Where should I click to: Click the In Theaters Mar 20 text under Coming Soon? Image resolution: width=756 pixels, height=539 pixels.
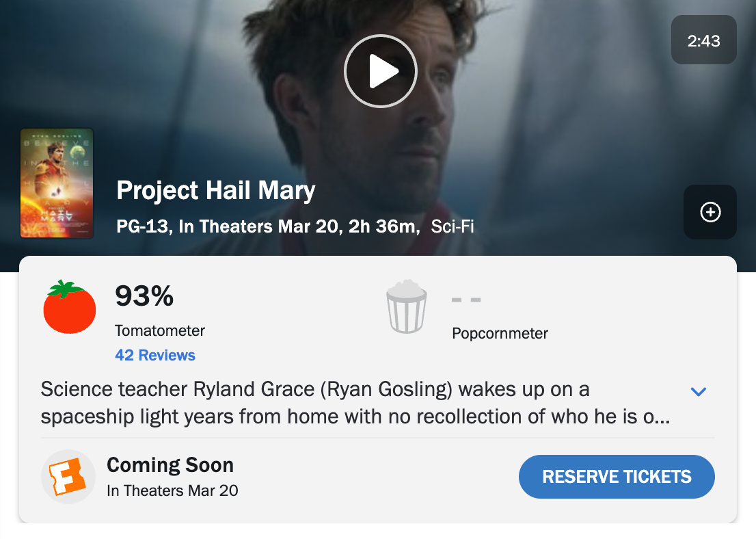[172, 490]
